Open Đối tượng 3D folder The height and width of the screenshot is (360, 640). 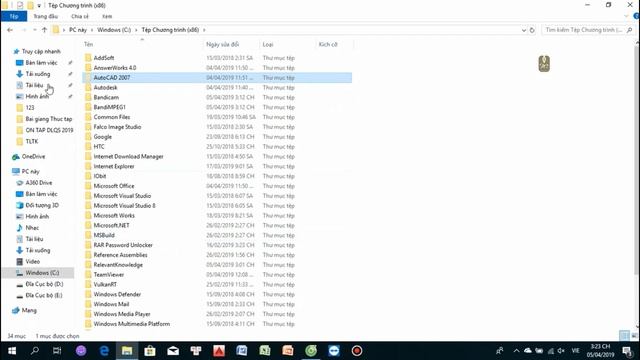[42, 205]
